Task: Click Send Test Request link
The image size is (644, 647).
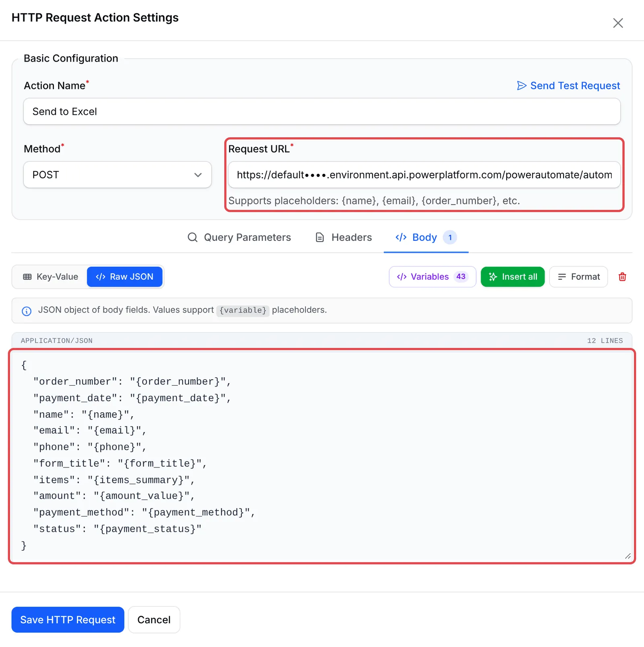Action: point(568,86)
